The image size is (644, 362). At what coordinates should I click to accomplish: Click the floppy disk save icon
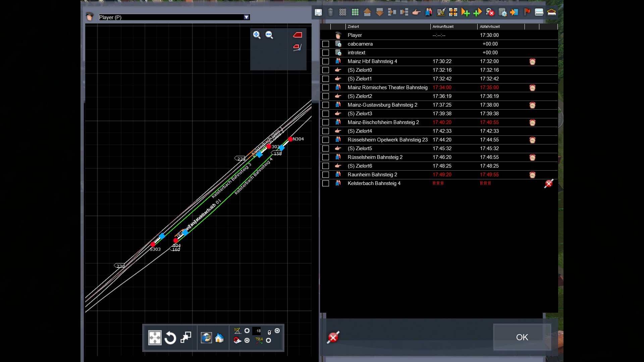click(318, 12)
